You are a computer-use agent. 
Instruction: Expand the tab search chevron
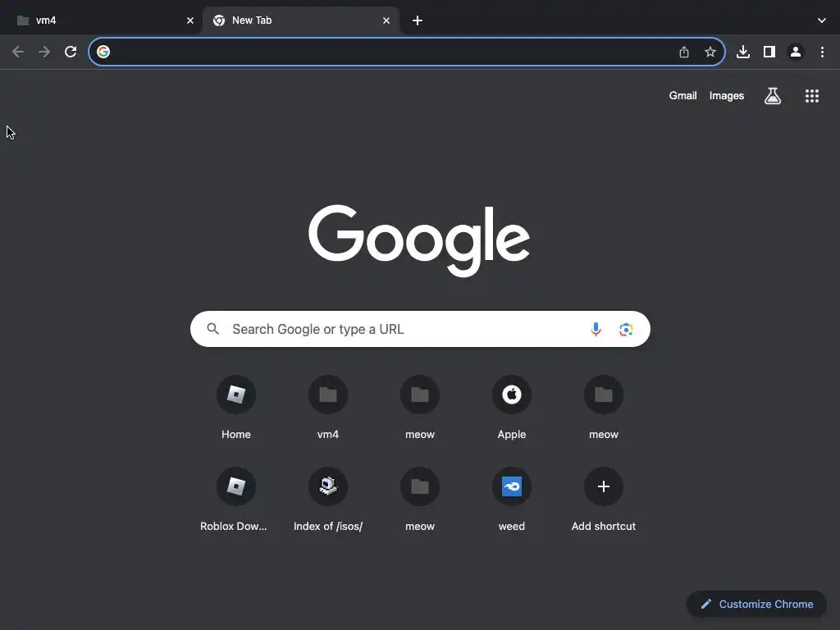(822, 21)
